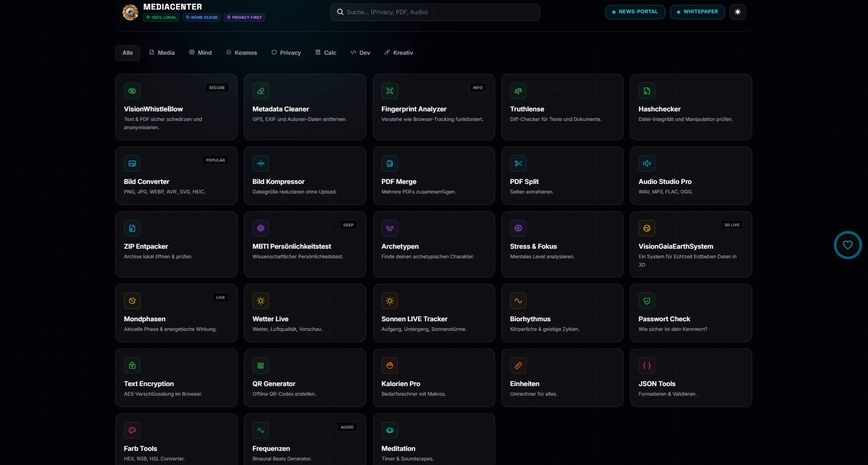Toggle light/dark theme with sun button
Screen dimensions: 868x465
(x=738, y=12)
